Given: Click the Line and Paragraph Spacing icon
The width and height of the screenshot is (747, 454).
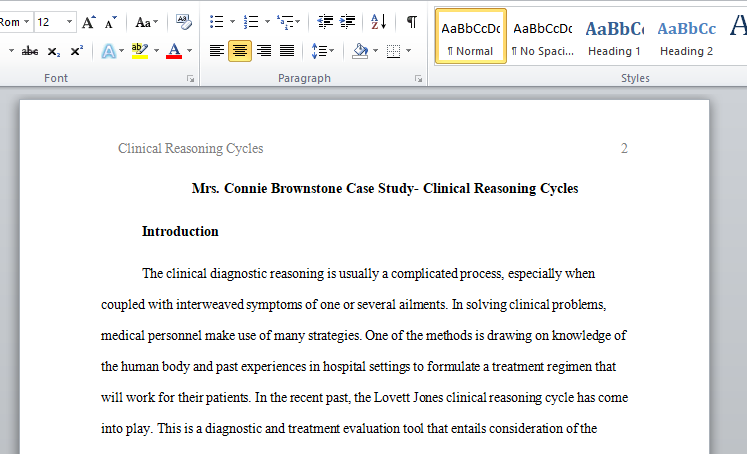Looking at the screenshot, I should [319, 51].
